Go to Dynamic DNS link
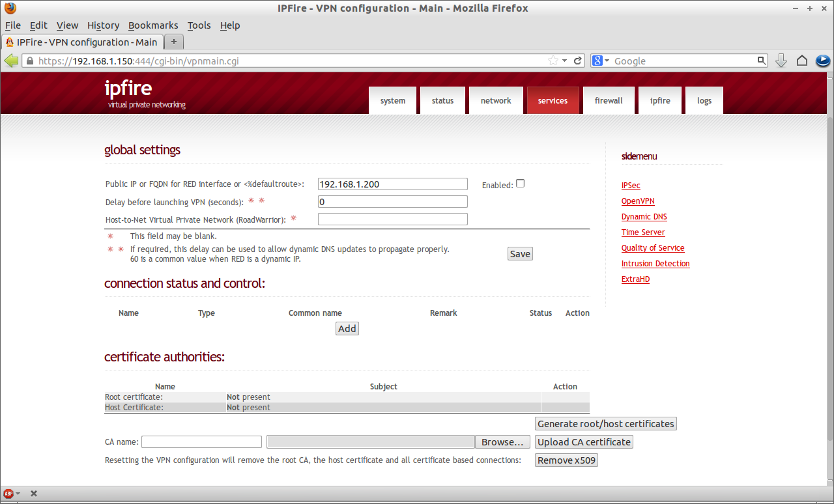The width and height of the screenshot is (834, 504). pos(644,217)
